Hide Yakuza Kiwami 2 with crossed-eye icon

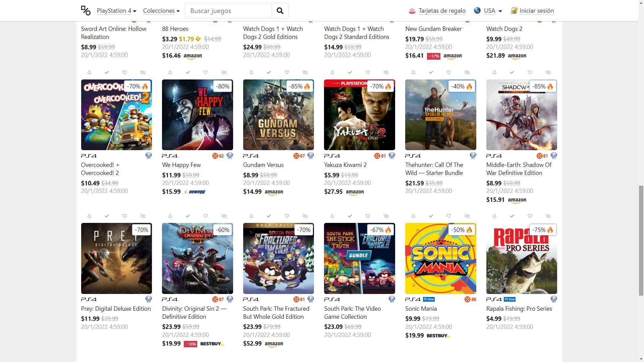point(386,72)
